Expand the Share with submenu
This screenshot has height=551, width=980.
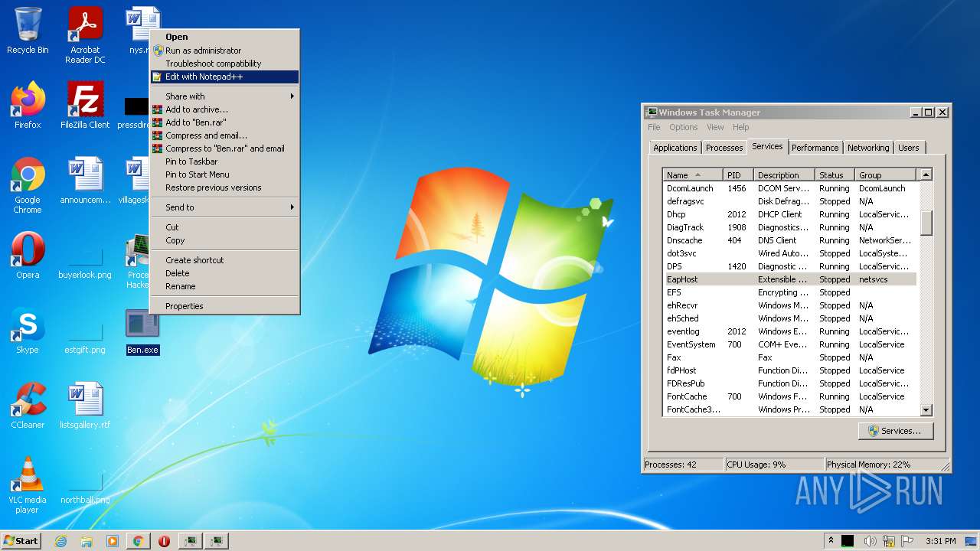point(224,96)
